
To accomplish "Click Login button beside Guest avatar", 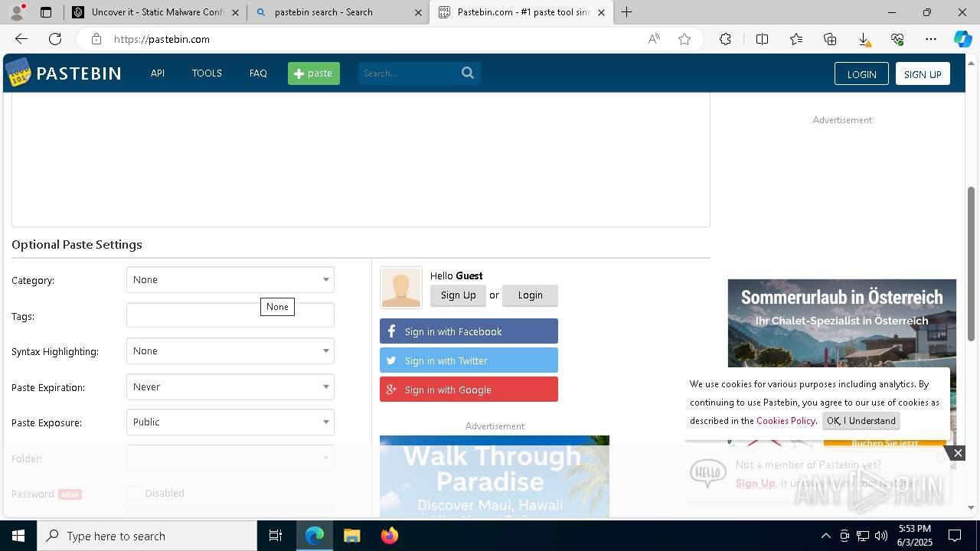I will tap(530, 295).
